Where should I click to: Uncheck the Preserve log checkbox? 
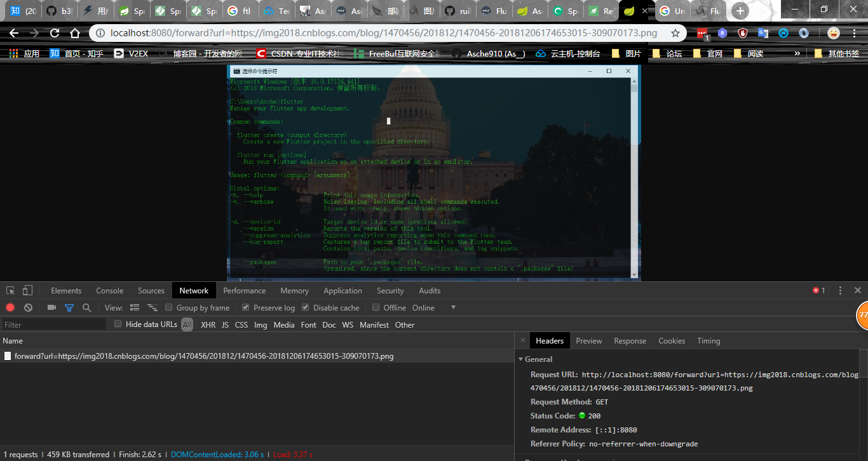246,307
